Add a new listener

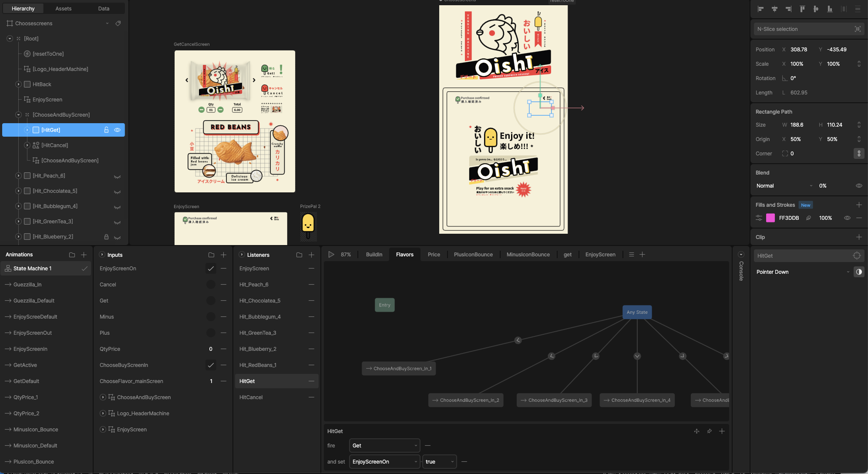pos(311,255)
